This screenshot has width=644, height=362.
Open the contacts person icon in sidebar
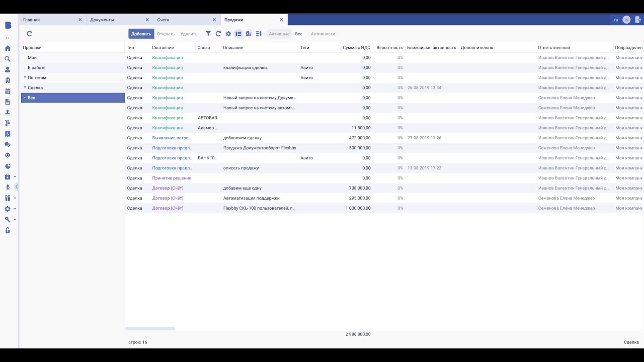[8, 70]
